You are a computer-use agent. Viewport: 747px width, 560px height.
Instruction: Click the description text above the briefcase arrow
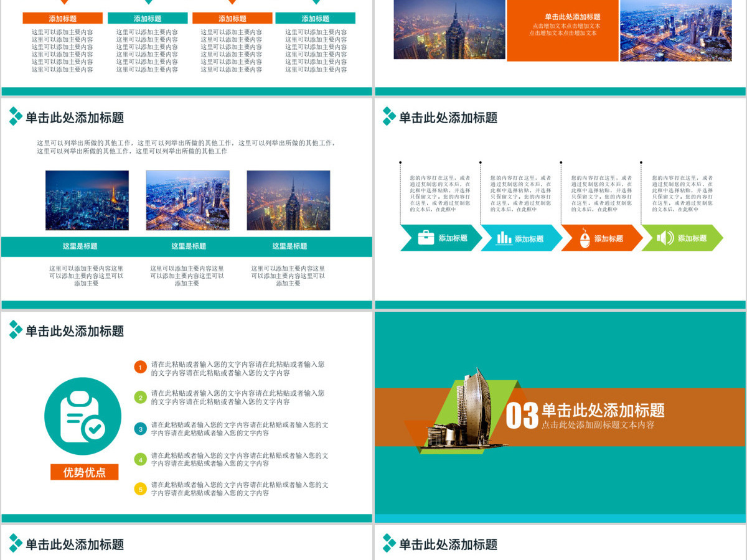point(440,194)
